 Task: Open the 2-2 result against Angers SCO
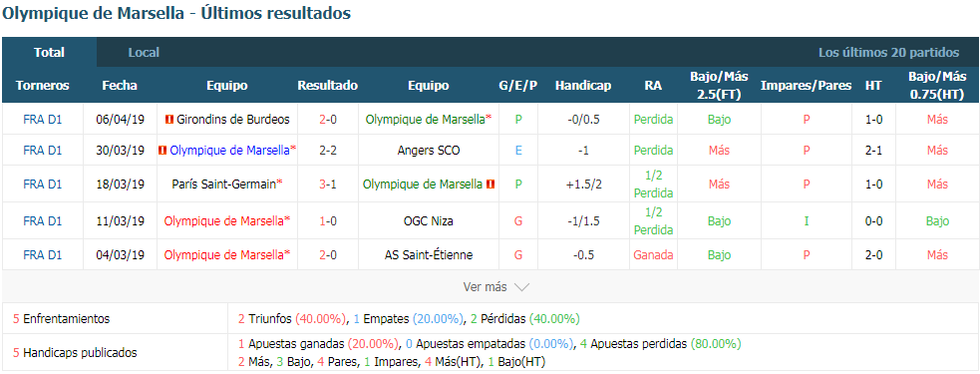pyautogui.click(x=328, y=151)
